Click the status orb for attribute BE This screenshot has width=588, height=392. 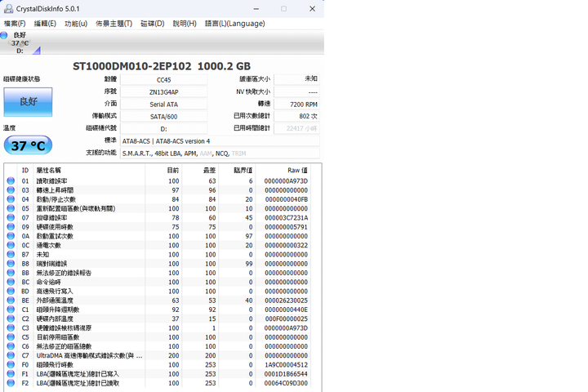coord(11,301)
